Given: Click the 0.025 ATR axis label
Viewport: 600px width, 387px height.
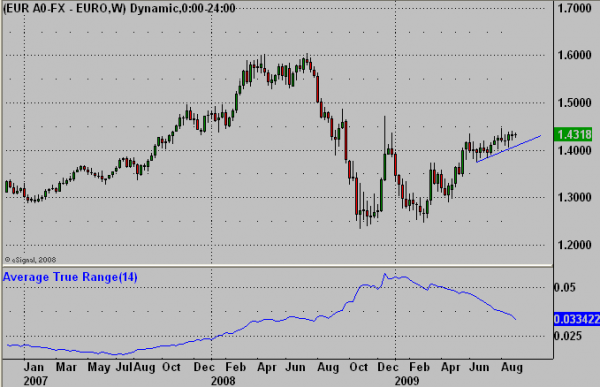Looking at the screenshot, I should [x=568, y=336].
